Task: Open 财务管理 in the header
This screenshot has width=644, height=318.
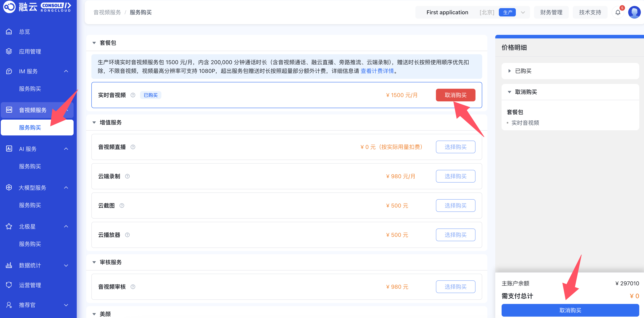Action: [551, 12]
